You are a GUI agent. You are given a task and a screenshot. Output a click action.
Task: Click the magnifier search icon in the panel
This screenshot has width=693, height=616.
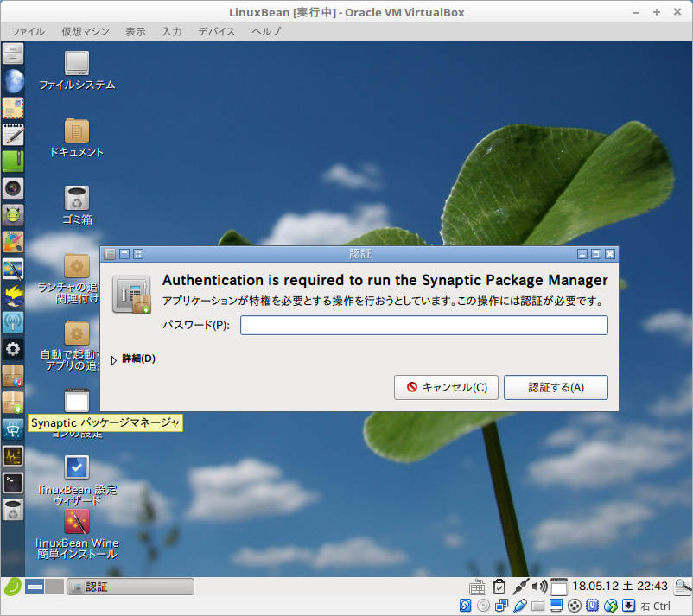click(x=683, y=587)
